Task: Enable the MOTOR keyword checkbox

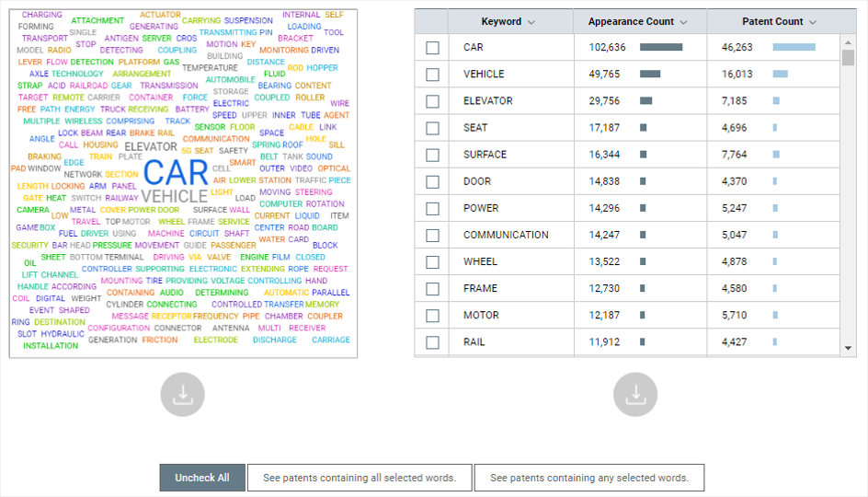Action: click(x=432, y=316)
